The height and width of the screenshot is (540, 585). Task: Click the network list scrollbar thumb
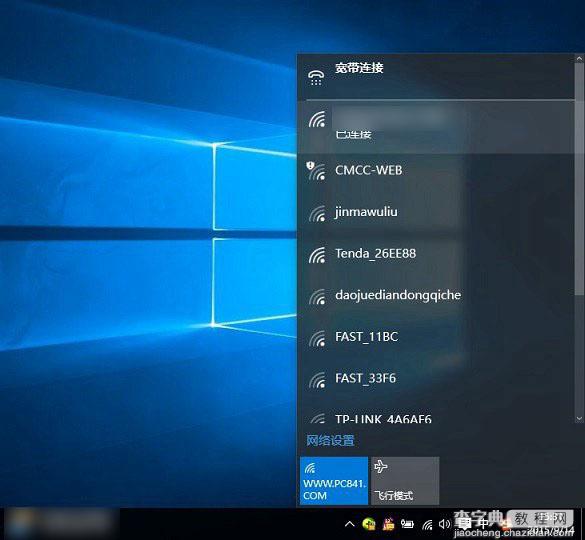(579, 179)
